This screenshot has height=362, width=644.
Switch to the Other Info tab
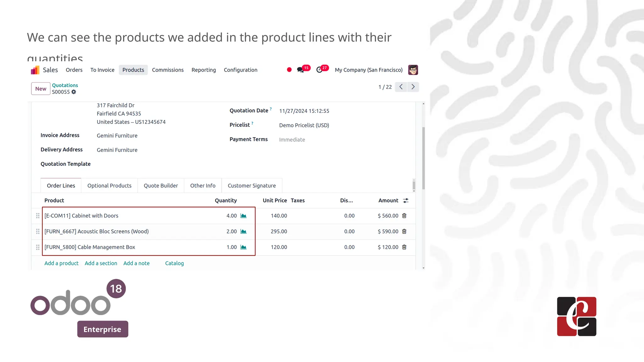pos(203,185)
